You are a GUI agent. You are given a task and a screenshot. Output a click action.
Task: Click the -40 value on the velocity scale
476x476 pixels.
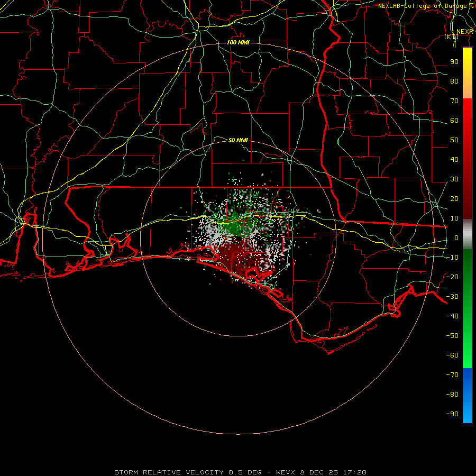coord(452,316)
